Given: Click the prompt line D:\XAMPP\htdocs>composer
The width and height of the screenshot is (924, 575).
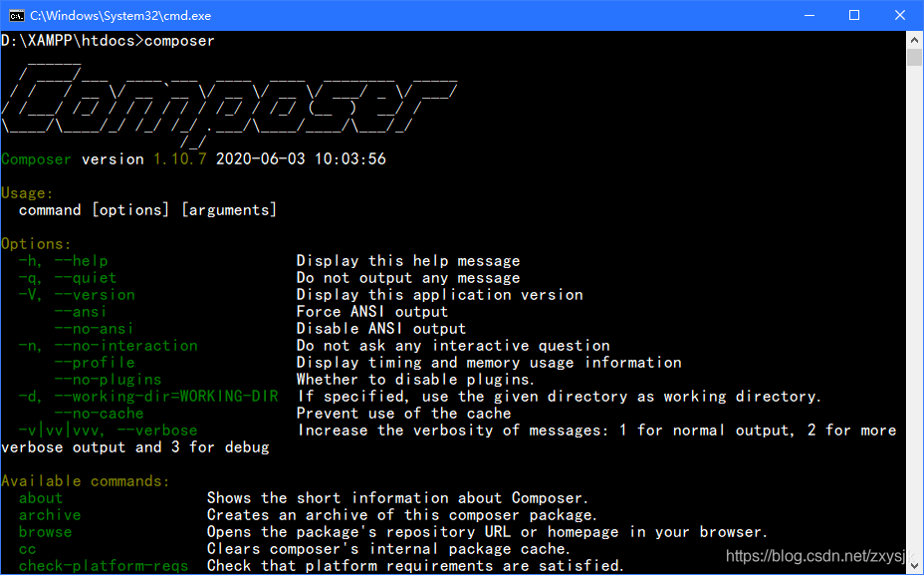Looking at the screenshot, I should pyautogui.click(x=108, y=41).
